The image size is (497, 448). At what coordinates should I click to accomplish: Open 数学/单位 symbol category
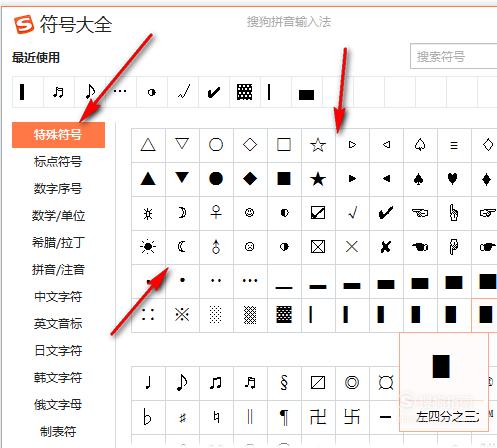(58, 216)
